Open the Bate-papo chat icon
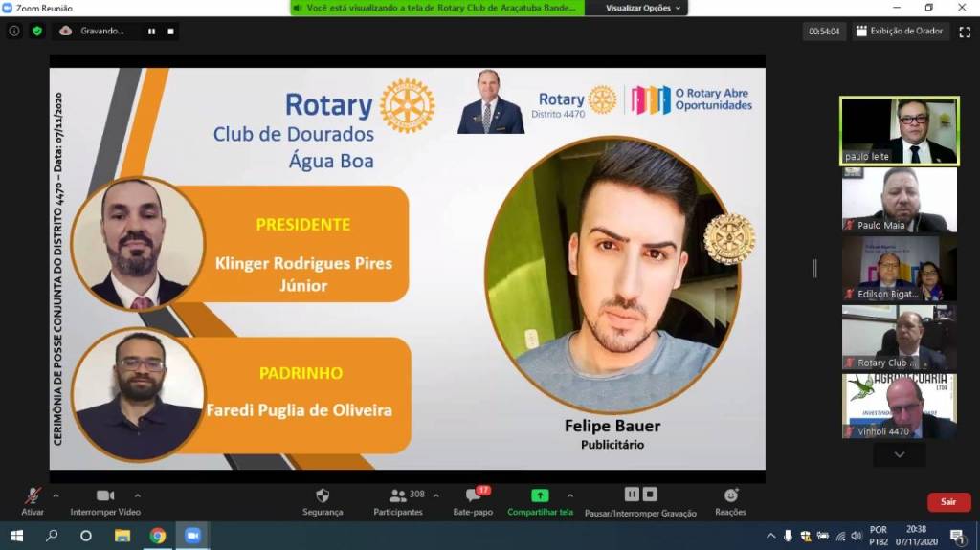The height and width of the screenshot is (550, 980). pos(473,495)
